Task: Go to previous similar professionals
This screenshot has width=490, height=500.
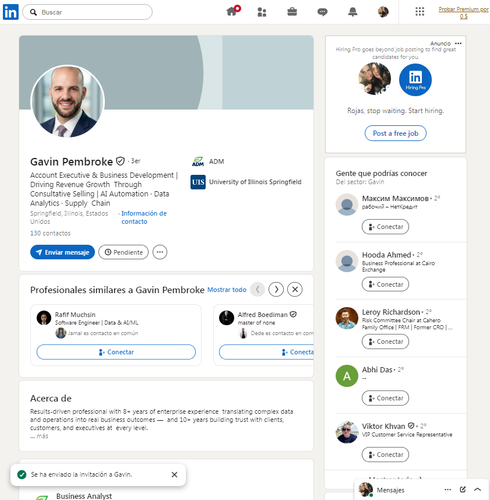Action: (x=257, y=289)
